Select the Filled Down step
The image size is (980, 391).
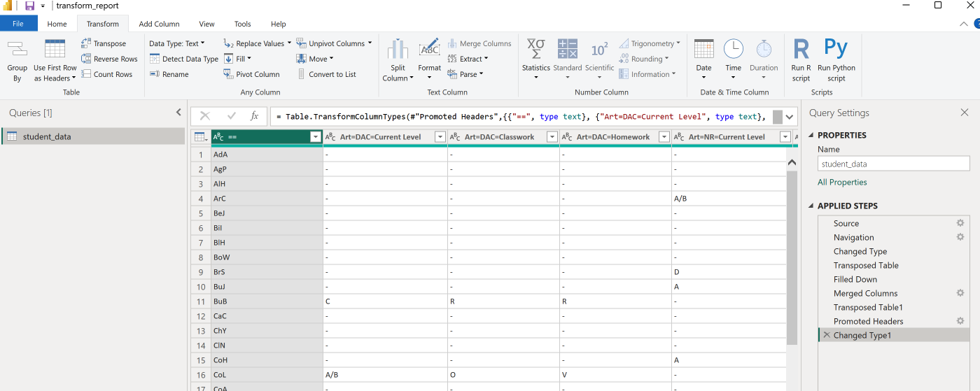click(x=855, y=279)
